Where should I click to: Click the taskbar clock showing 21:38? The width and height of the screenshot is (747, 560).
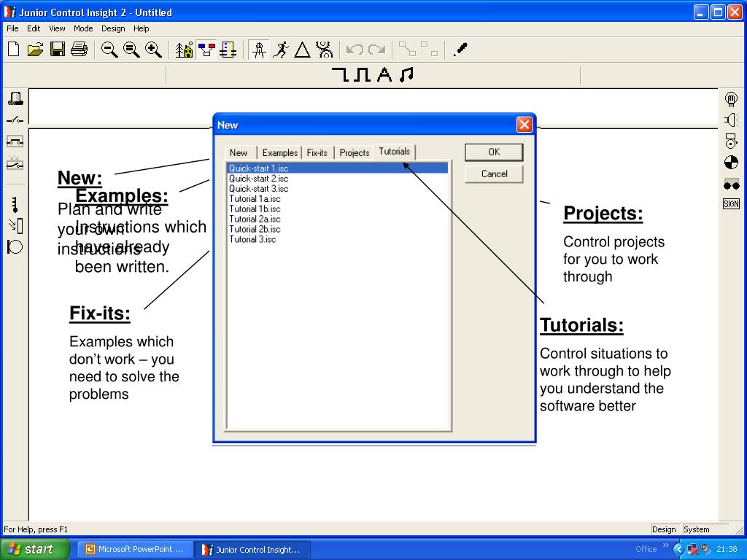[x=727, y=549]
